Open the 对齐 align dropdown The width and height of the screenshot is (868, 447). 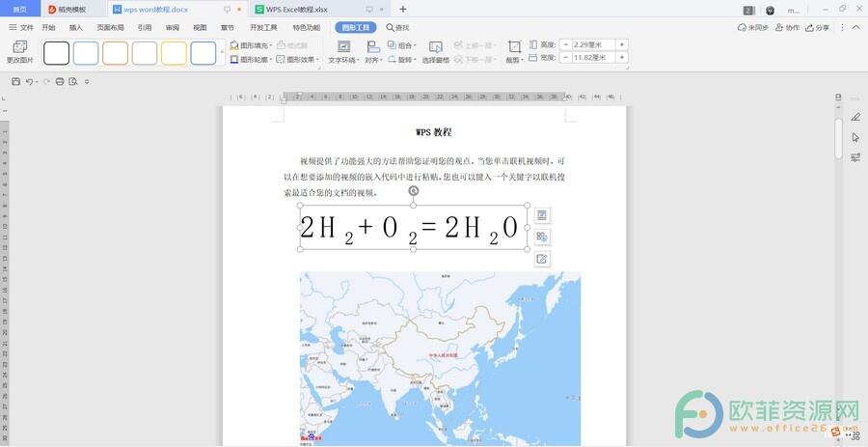tap(373, 52)
